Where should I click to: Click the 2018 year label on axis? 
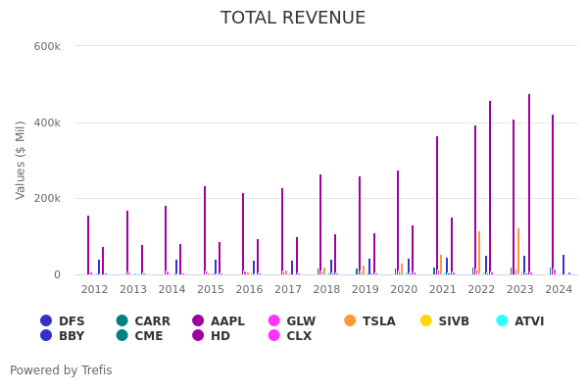pyautogui.click(x=326, y=290)
